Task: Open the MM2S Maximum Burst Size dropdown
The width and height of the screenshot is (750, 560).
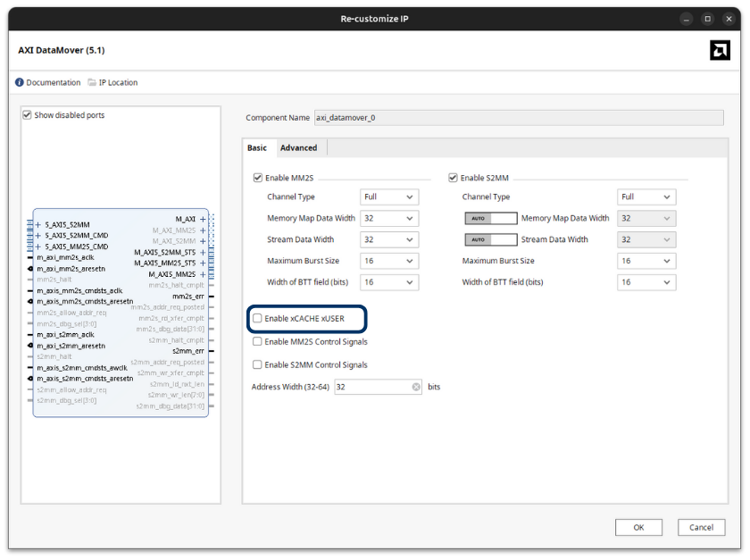Action: tap(389, 261)
